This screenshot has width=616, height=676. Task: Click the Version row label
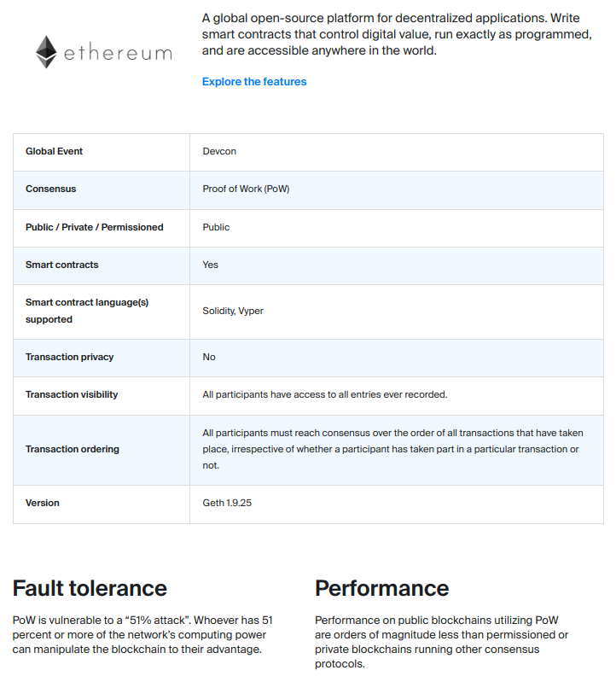(x=43, y=503)
